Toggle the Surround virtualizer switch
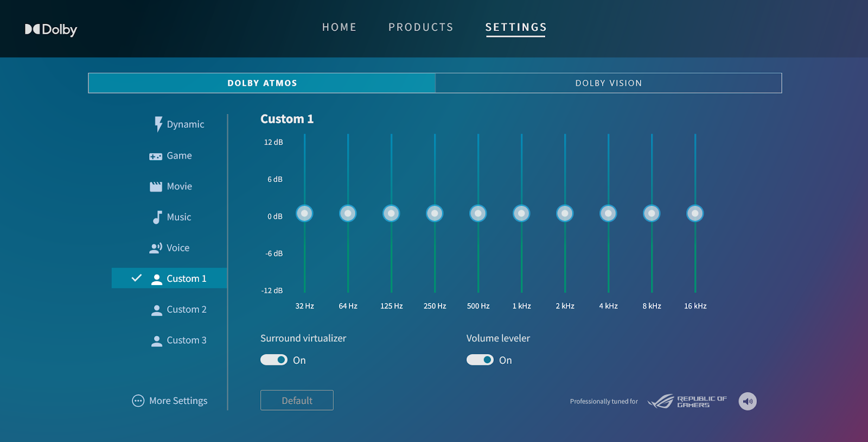 pyautogui.click(x=274, y=360)
